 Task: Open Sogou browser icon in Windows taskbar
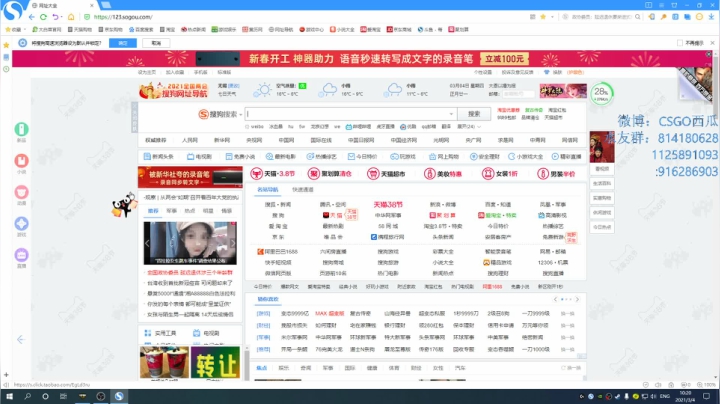click(119, 396)
